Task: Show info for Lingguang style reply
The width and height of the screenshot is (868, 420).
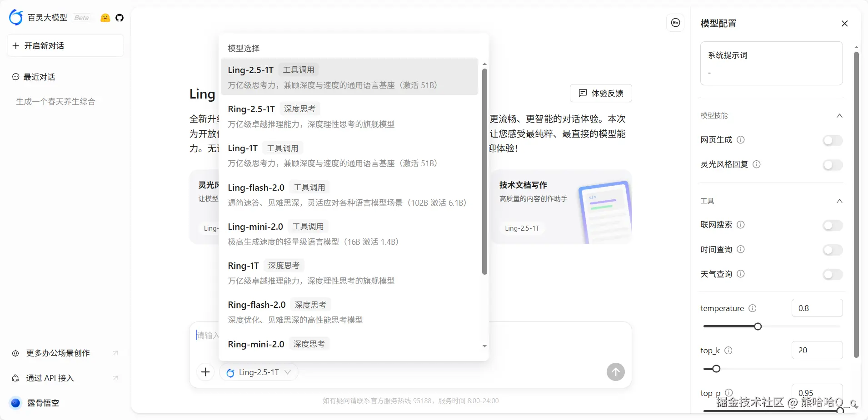Action: 757,164
